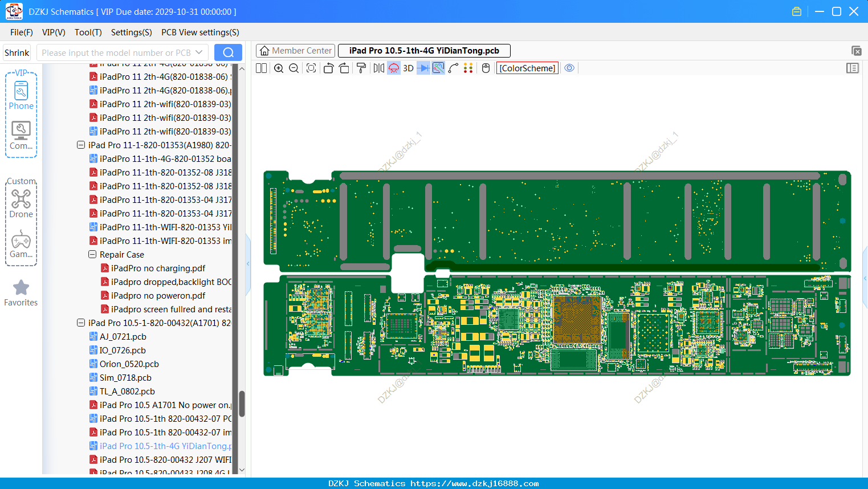868x489 pixels.
Task: Rotate the board clockwise
Action: pyautogui.click(x=344, y=68)
